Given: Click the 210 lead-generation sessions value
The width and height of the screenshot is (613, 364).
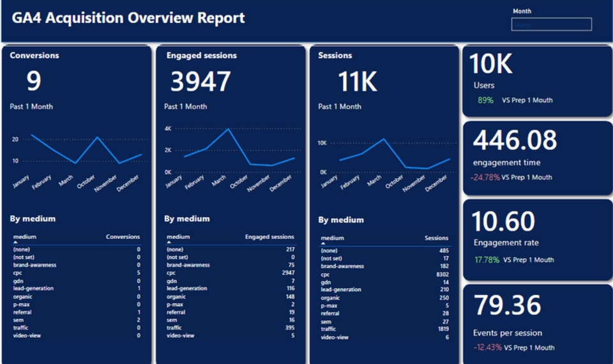Looking at the screenshot, I should click(x=444, y=289).
